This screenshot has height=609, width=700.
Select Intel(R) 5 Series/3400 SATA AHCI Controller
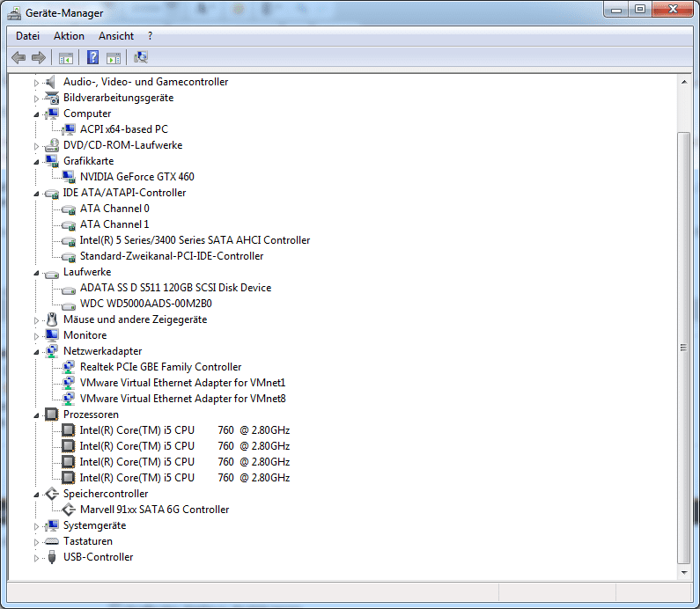(x=195, y=240)
